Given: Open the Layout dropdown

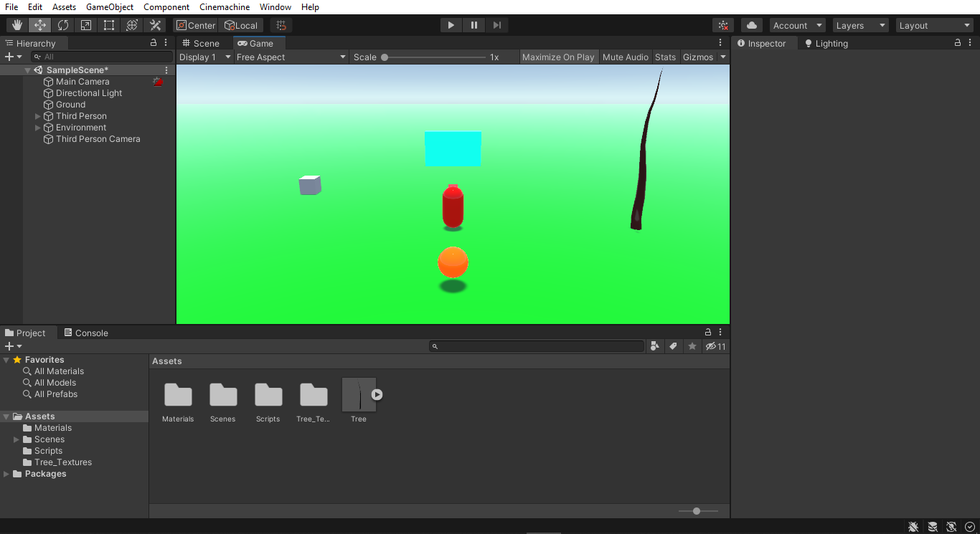Looking at the screenshot, I should [x=935, y=25].
